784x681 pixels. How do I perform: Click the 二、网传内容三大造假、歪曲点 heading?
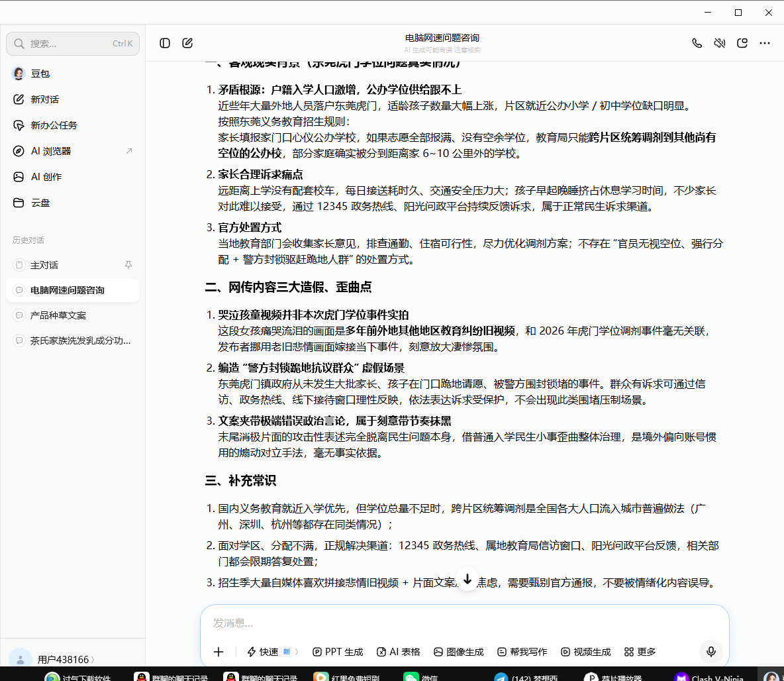tap(289, 288)
